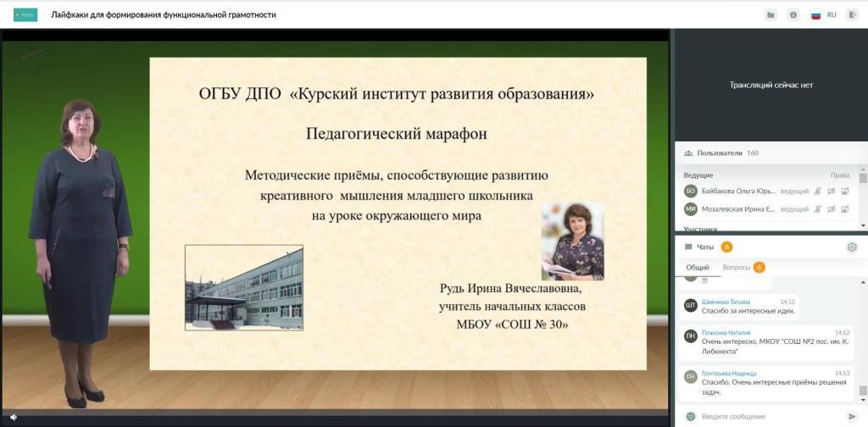Click the ШТ avatar in chat
The height and width of the screenshot is (427, 868).
pos(690,306)
